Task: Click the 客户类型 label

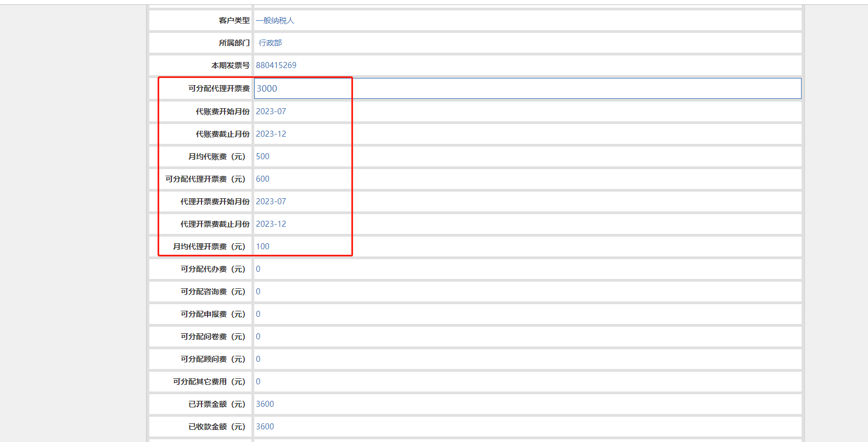Action: pos(234,20)
